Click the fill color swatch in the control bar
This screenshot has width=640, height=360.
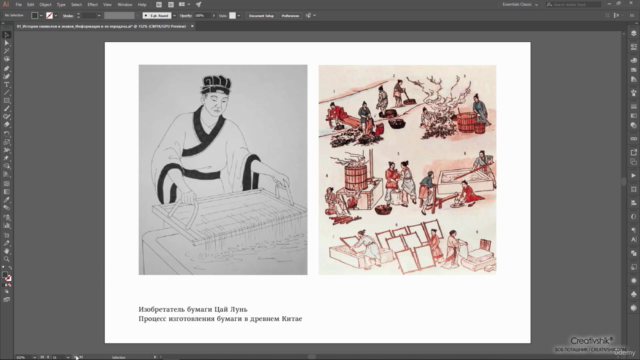pos(35,16)
